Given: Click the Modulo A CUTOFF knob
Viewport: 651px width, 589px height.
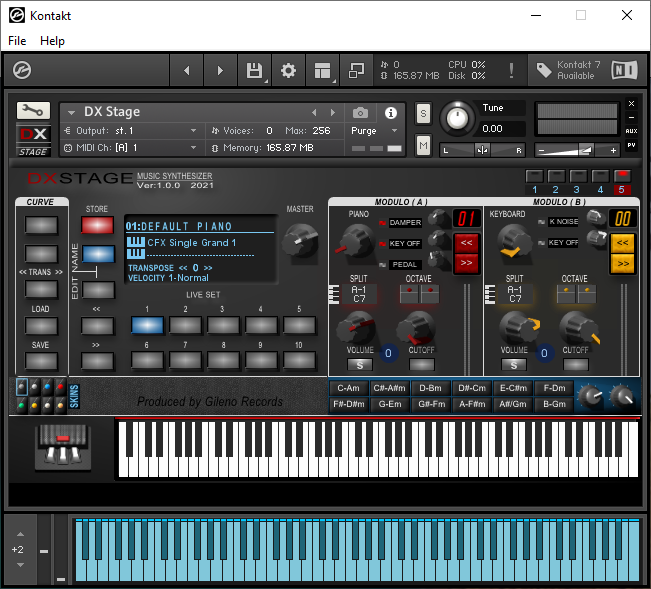Looking at the screenshot, I should tap(416, 328).
